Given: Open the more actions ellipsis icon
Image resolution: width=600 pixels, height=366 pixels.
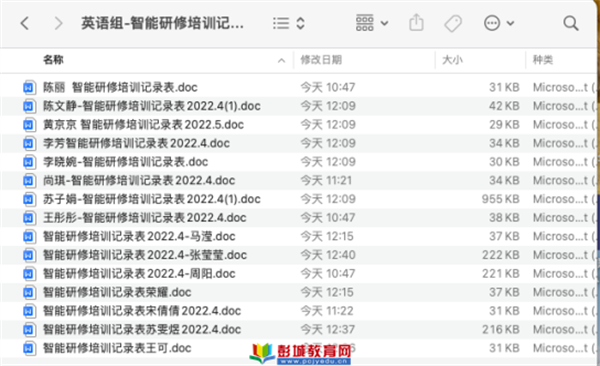Looking at the screenshot, I should (x=492, y=23).
